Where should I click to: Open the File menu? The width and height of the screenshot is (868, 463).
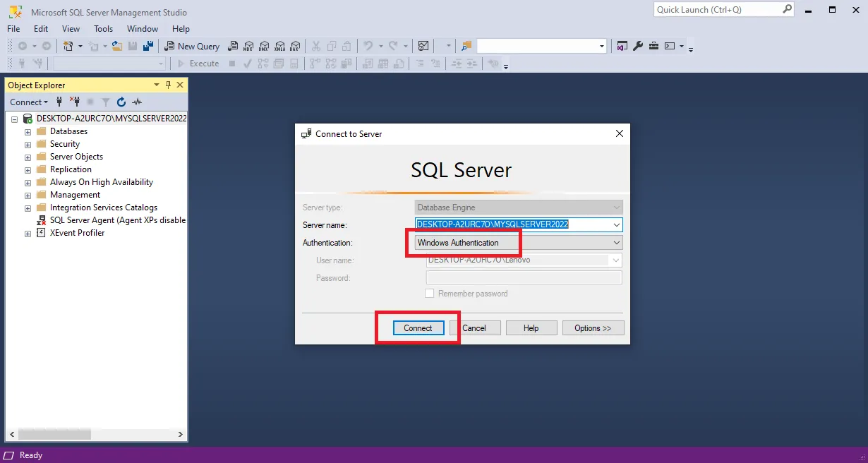pyautogui.click(x=13, y=29)
